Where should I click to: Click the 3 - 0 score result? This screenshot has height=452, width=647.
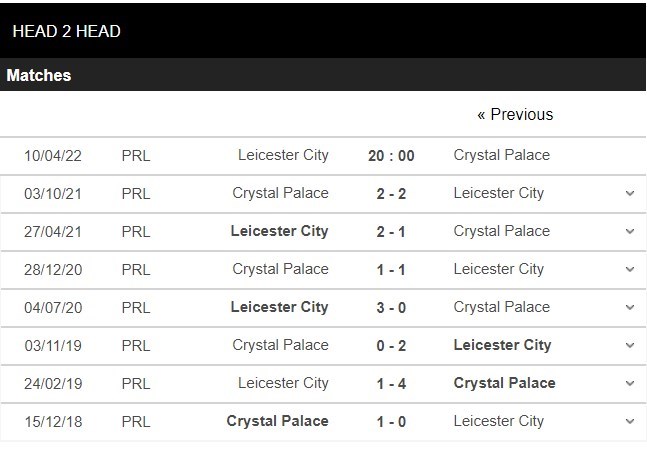click(391, 308)
